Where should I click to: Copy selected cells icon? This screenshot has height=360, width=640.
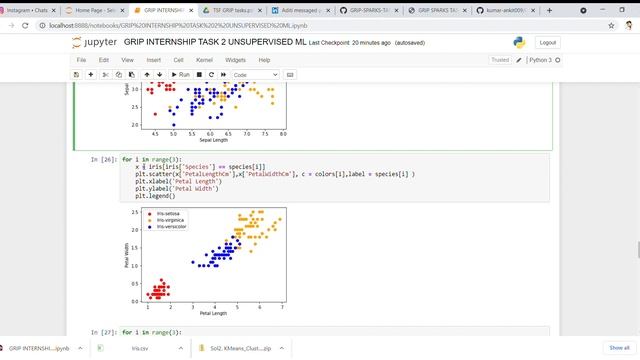tap(118, 75)
